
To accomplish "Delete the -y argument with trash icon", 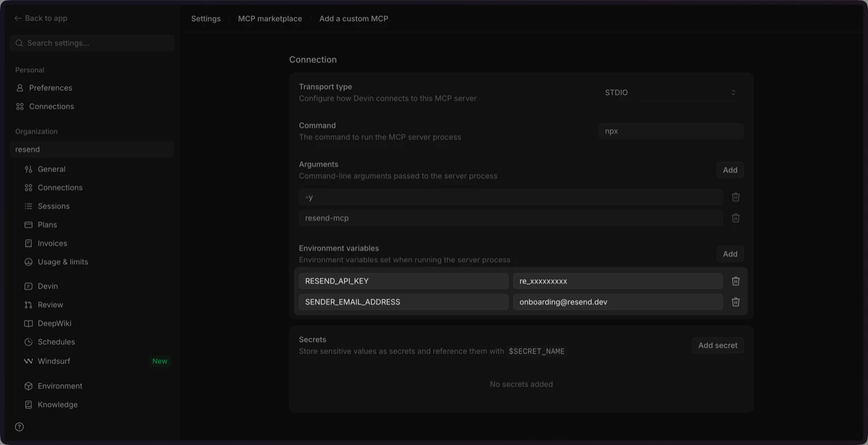I will 735,197.
